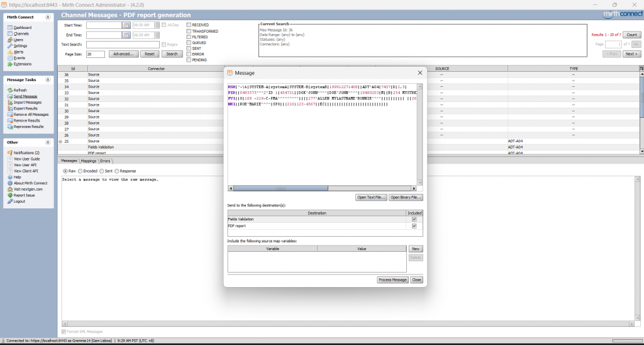The image size is (644, 345).
Task: Open the Extensions puzzle icon
Action: [x=10, y=64]
